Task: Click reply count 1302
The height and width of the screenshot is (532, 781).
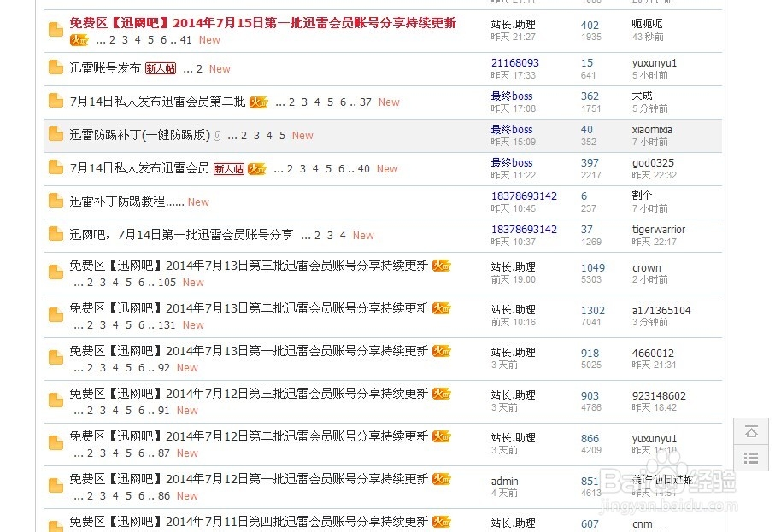Action: point(593,311)
